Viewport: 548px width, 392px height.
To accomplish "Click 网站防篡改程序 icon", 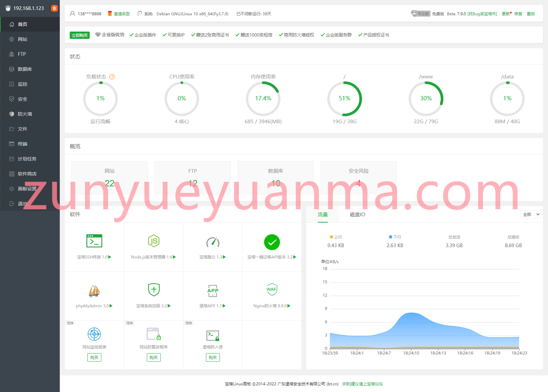I will 154,334.
